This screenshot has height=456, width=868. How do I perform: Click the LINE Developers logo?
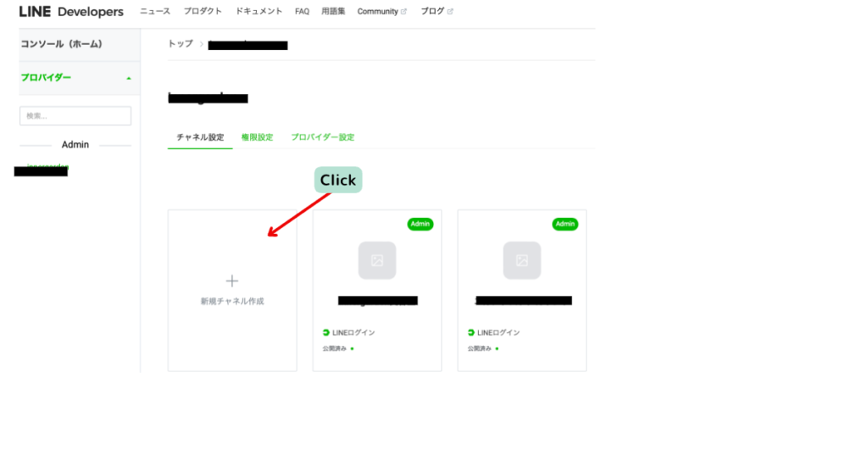pyautogui.click(x=71, y=12)
